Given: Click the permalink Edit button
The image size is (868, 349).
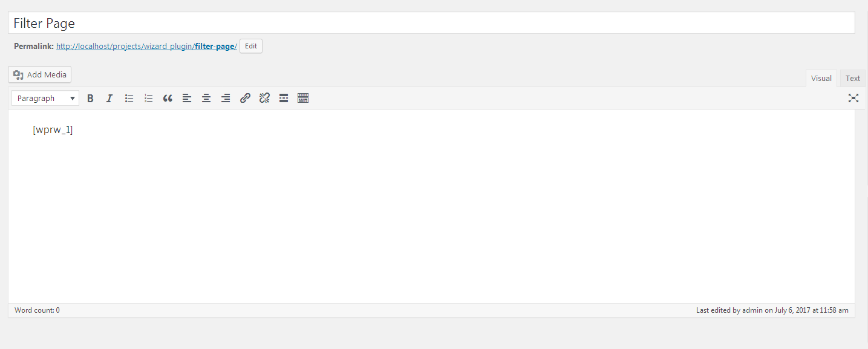Looking at the screenshot, I should (x=250, y=46).
